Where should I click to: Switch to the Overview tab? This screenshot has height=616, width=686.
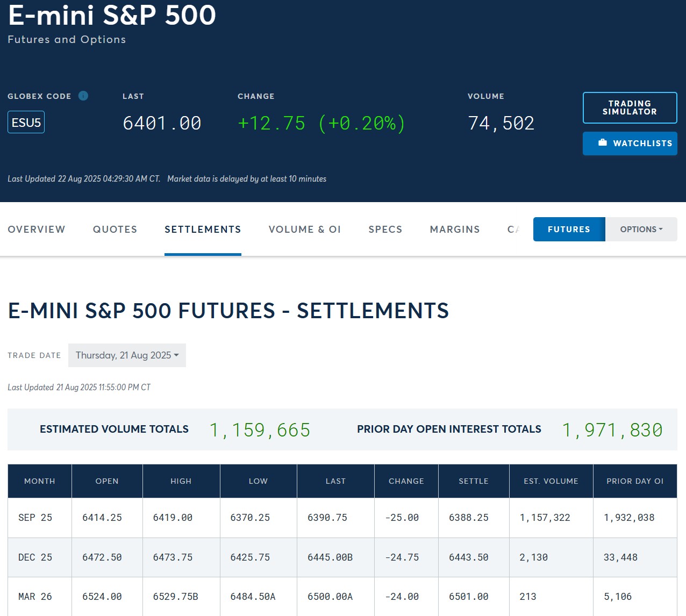pyautogui.click(x=37, y=230)
